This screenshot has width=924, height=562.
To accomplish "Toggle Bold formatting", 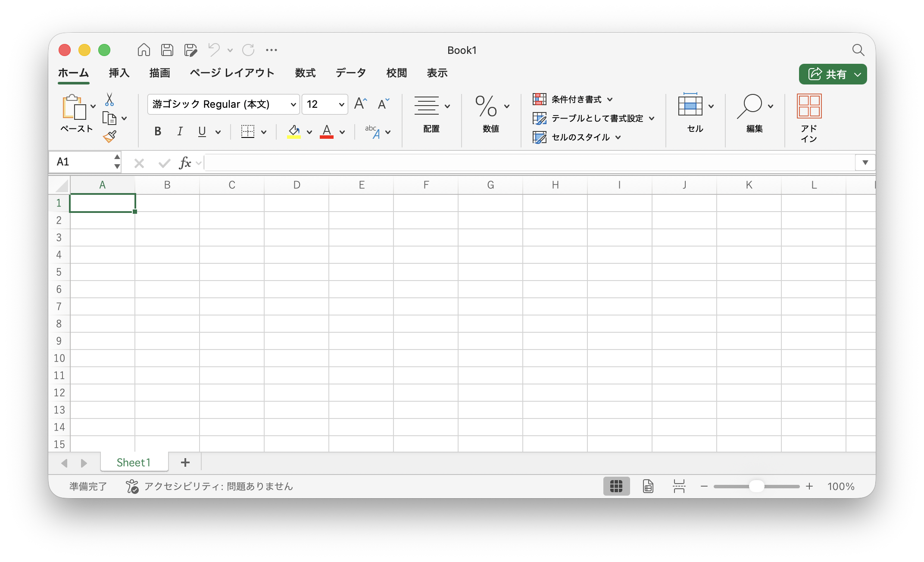I will [158, 131].
